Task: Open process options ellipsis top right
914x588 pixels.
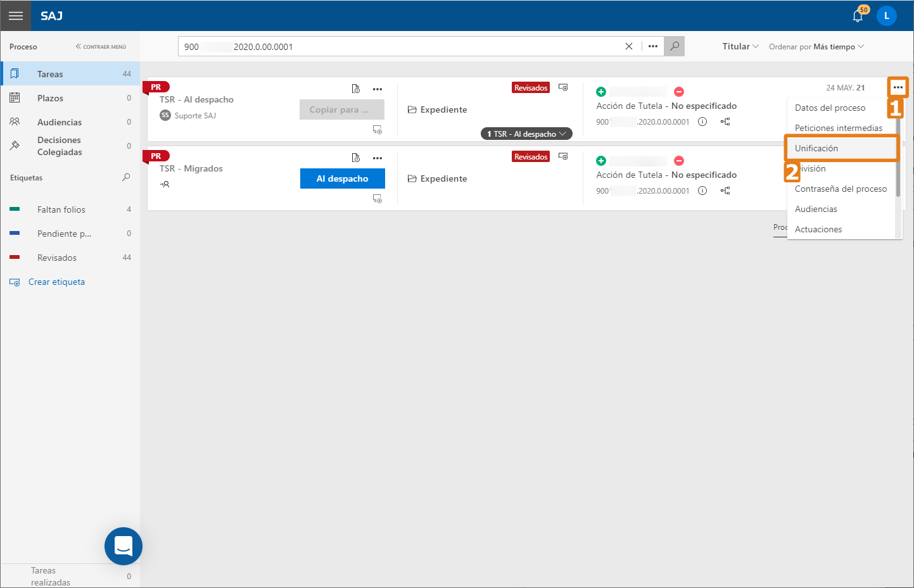Action: point(898,87)
